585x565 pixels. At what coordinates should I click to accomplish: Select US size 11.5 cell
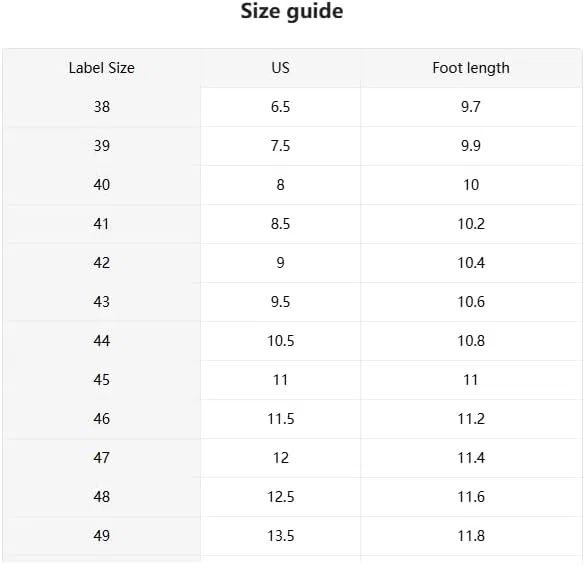[281, 419]
